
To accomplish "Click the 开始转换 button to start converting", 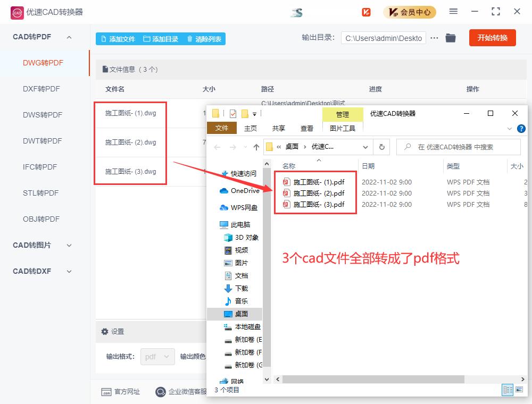I will (492, 38).
